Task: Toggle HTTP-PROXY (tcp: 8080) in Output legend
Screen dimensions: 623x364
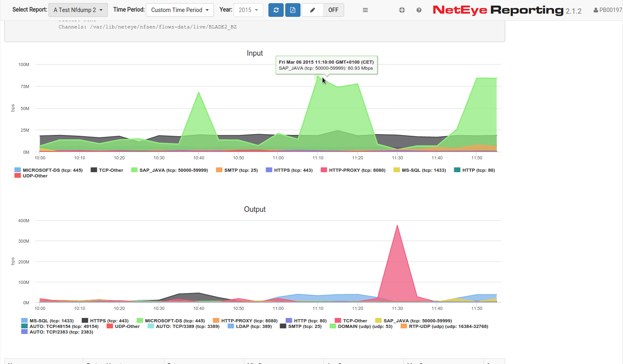Action: click(x=245, y=321)
